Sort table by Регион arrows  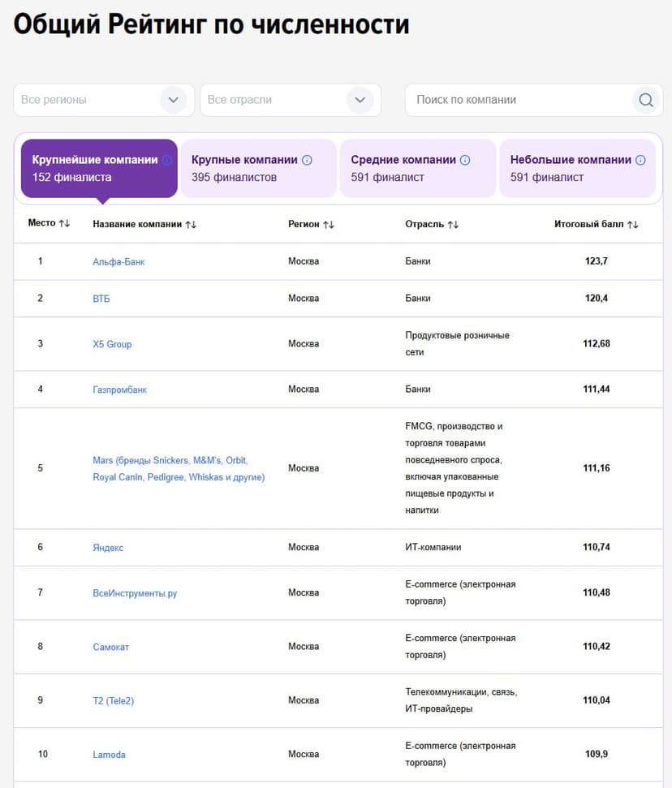(x=329, y=224)
